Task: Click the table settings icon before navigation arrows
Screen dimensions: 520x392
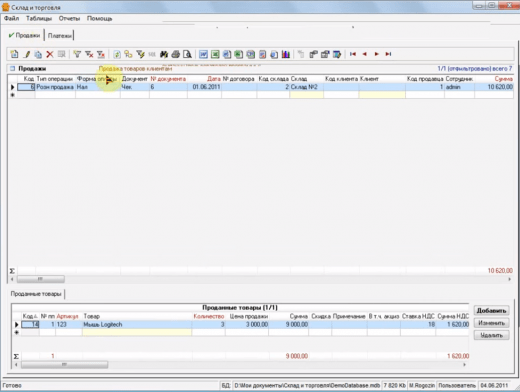Action: coord(337,54)
